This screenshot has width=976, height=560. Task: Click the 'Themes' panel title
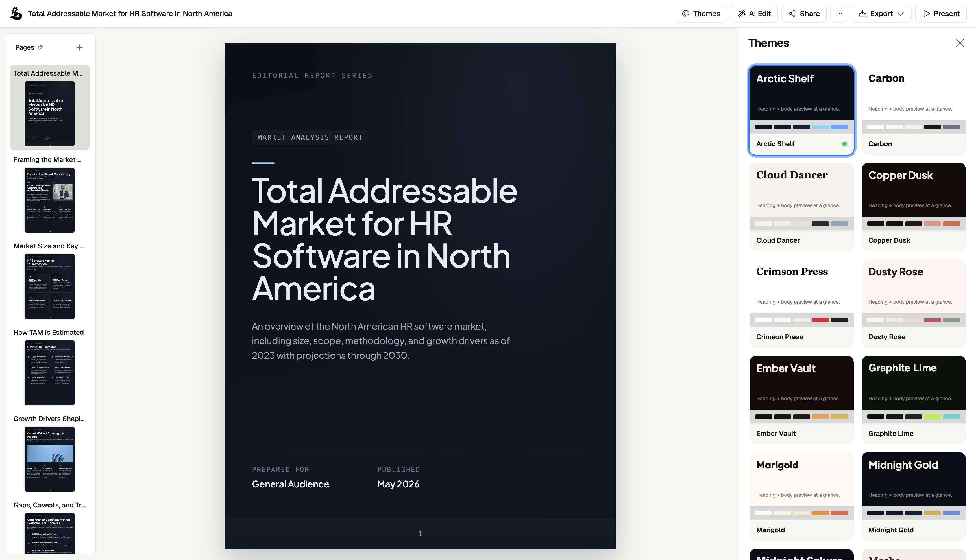769,43
